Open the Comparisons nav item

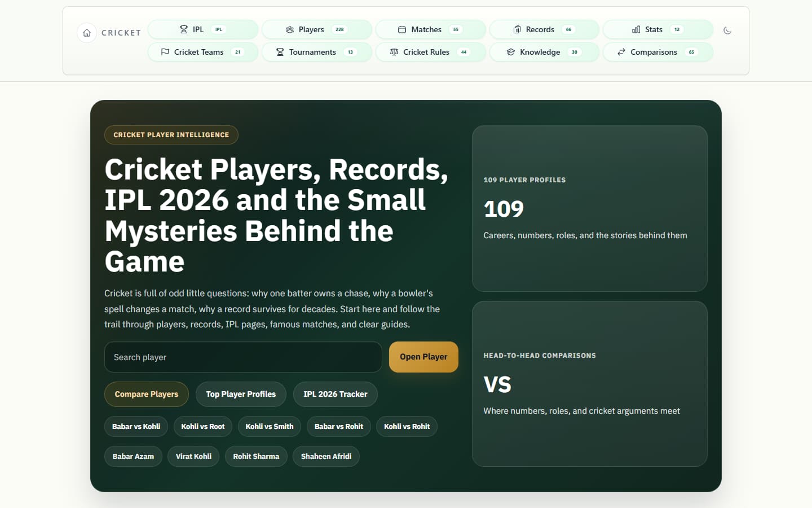tap(658, 52)
